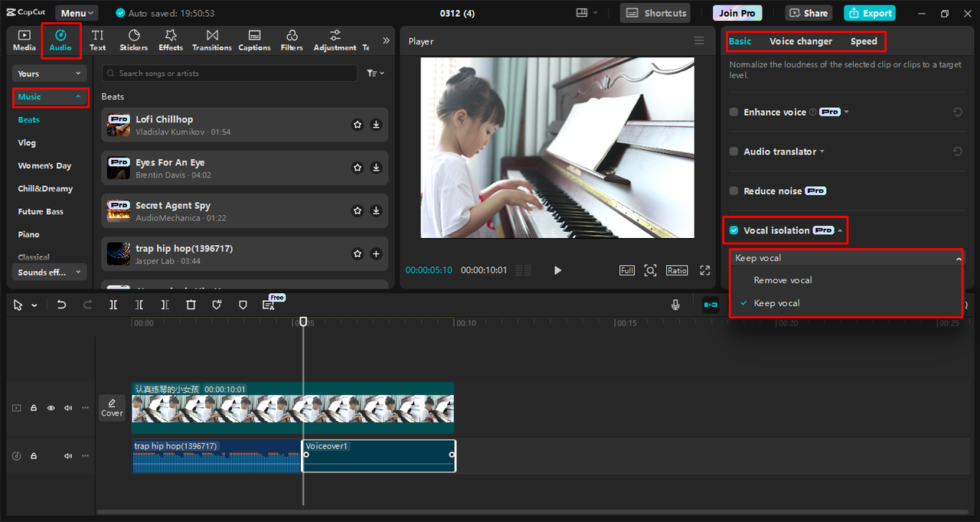This screenshot has height=522, width=980.
Task: Open the Sounds effects dropdown
Action: [50, 272]
